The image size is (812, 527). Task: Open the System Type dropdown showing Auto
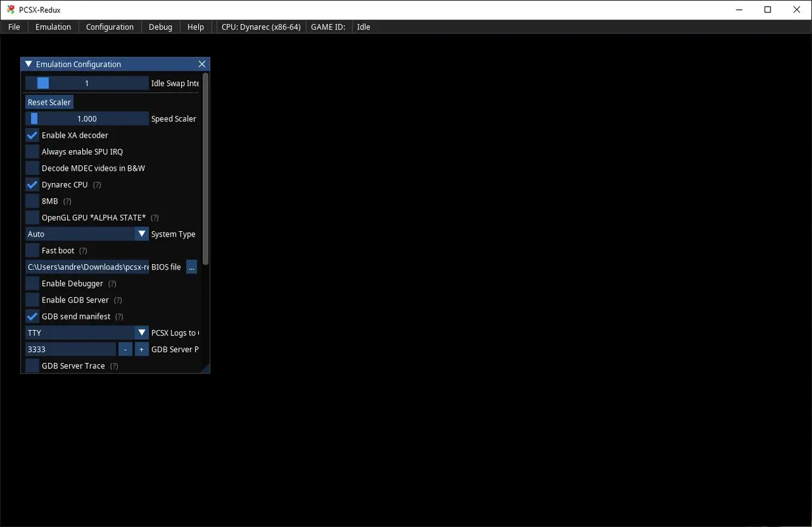click(x=86, y=233)
